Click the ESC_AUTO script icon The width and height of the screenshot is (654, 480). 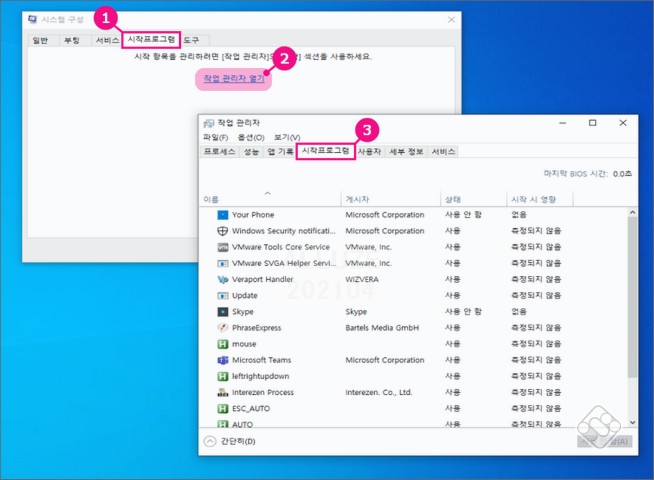pyautogui.click(x=223, y=409)
